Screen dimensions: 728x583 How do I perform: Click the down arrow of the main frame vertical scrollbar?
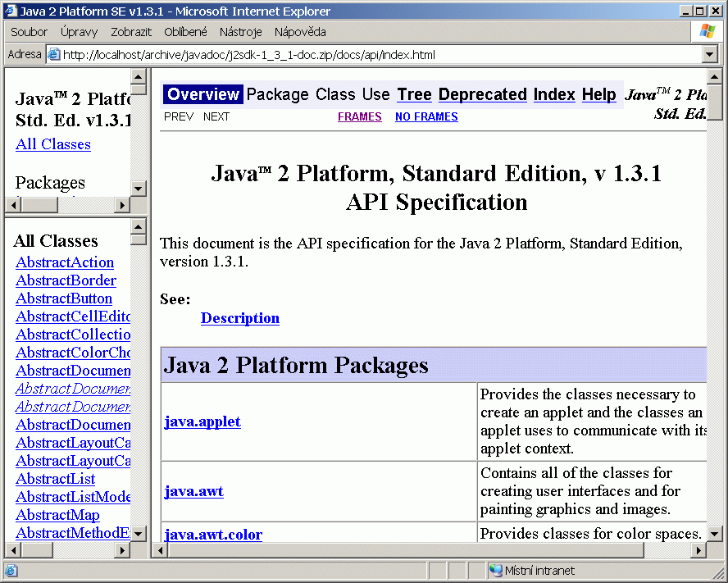[x=714, y=534]
